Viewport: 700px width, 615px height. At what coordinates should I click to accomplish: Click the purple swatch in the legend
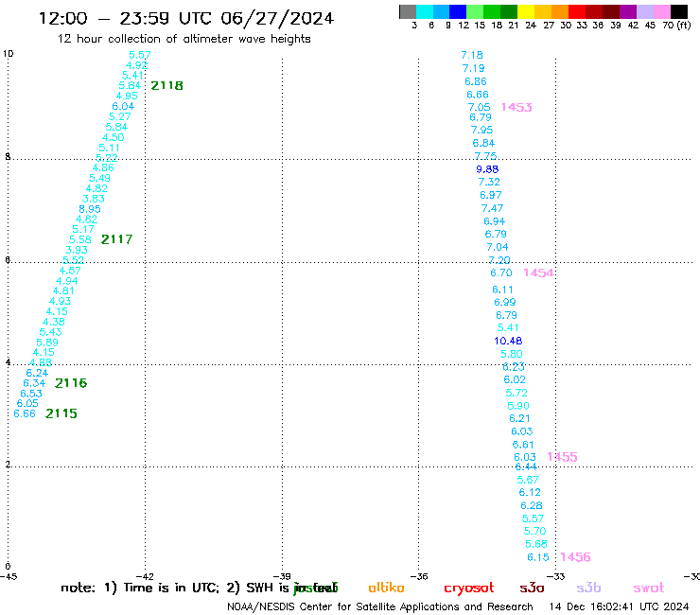(628, 11)
